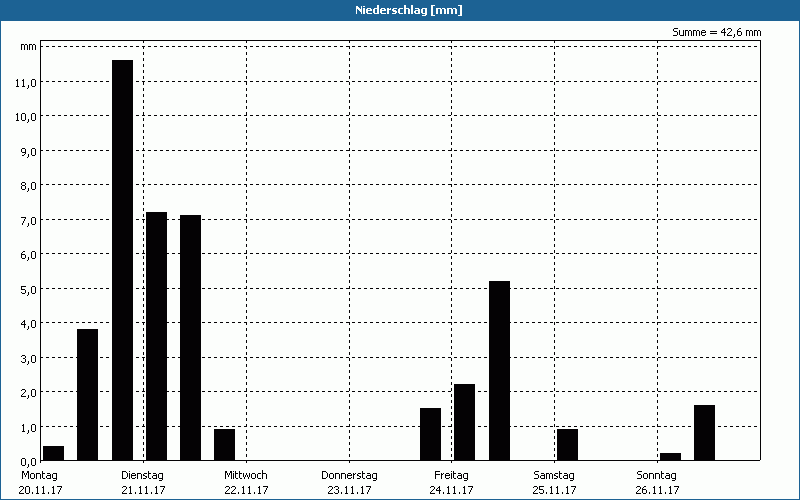Select Friday's tall bar at about 5,2 mm
Screen dimensions: 800x500
(x=499, y=370)
